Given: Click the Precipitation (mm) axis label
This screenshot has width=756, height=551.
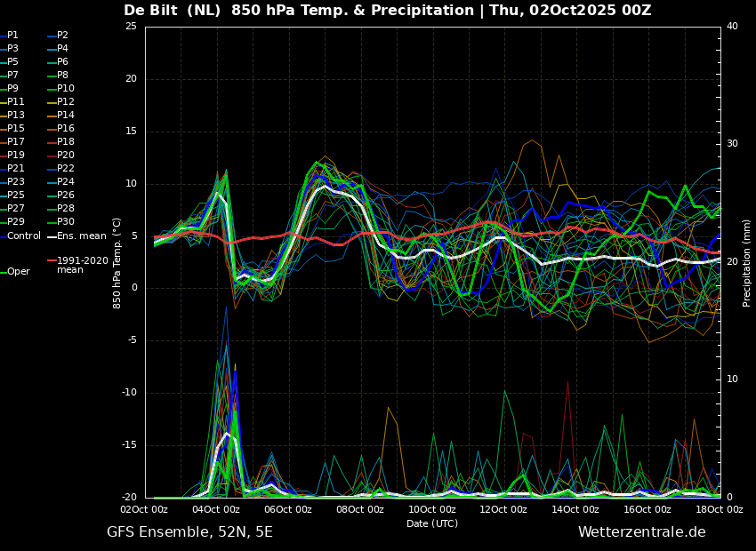Looking at the screenshot, I should click(x=747, y=262).
